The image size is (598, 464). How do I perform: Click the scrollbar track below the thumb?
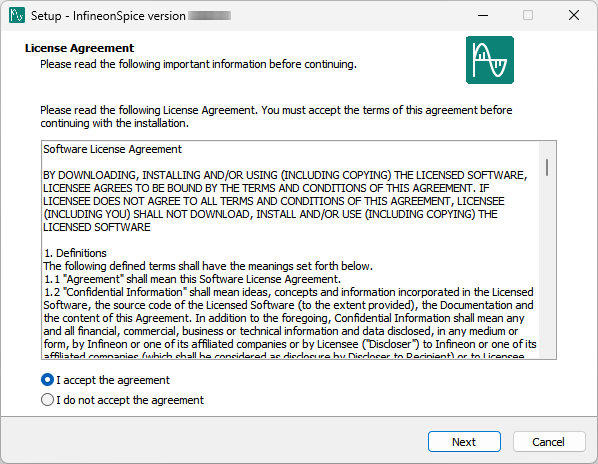tap(547, 267)
